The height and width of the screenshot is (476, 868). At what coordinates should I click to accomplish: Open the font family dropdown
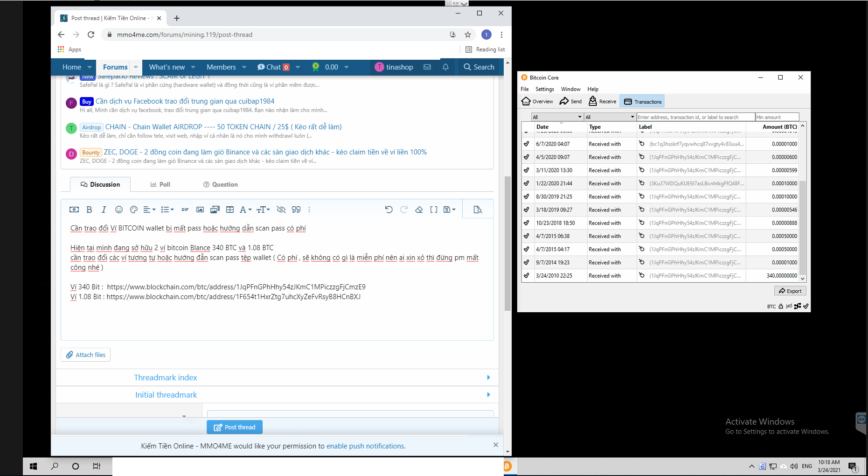245,210
